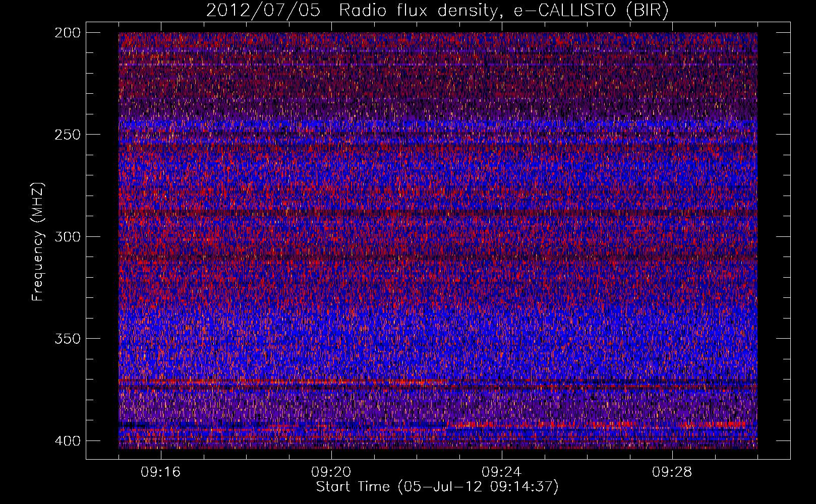Click the 350 frequency tick label
The width and height of the screenshot is (816, 504).
[x=67, y=338]
